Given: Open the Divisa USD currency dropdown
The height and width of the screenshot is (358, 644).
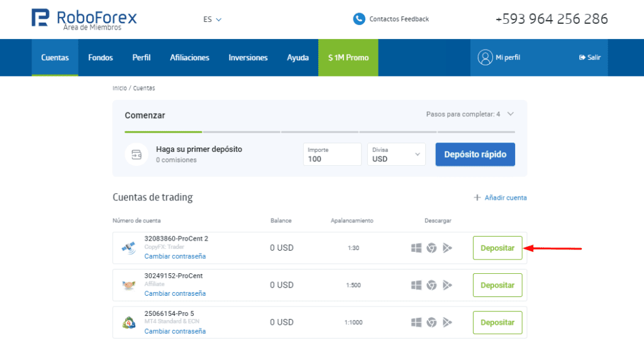Looking at the screenshot, I should (396, 154).
